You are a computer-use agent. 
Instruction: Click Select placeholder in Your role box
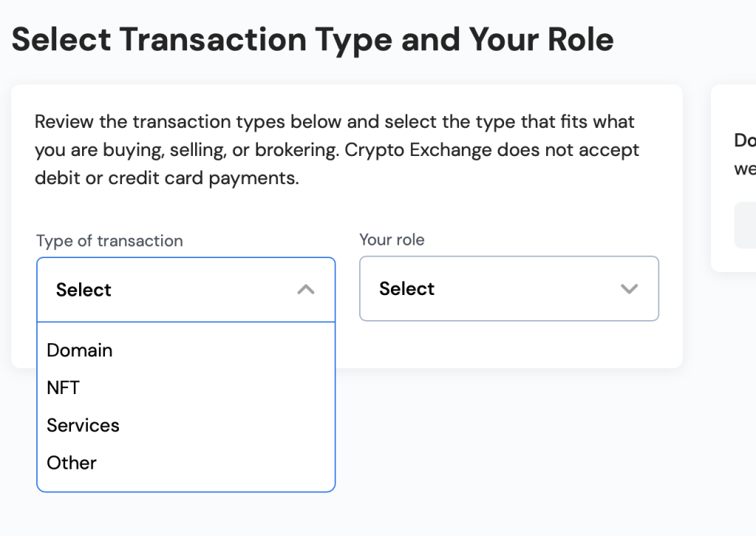tap(406, 288)
